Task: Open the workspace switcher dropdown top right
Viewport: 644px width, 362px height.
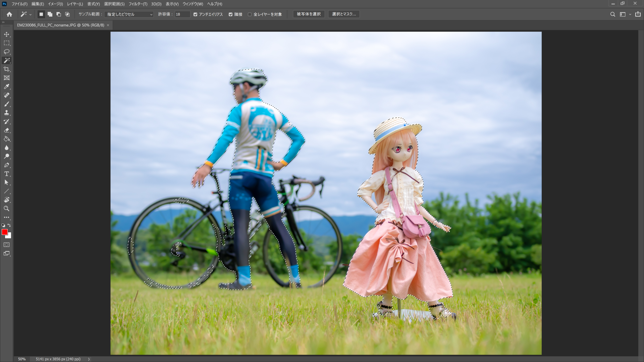Action: (630, 14)
